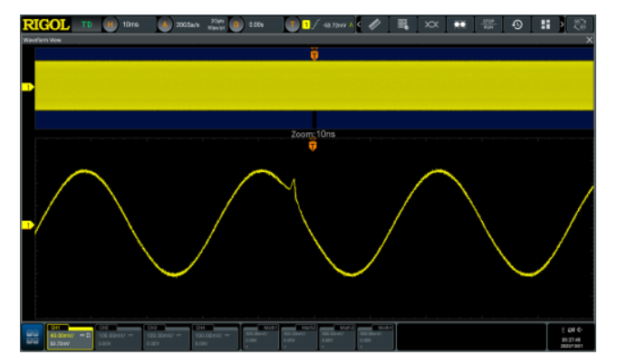The image size is (617, 364).
Task: Click trigger position marker in zoom window
Action: pyautogui.click(x=313, y=145)
